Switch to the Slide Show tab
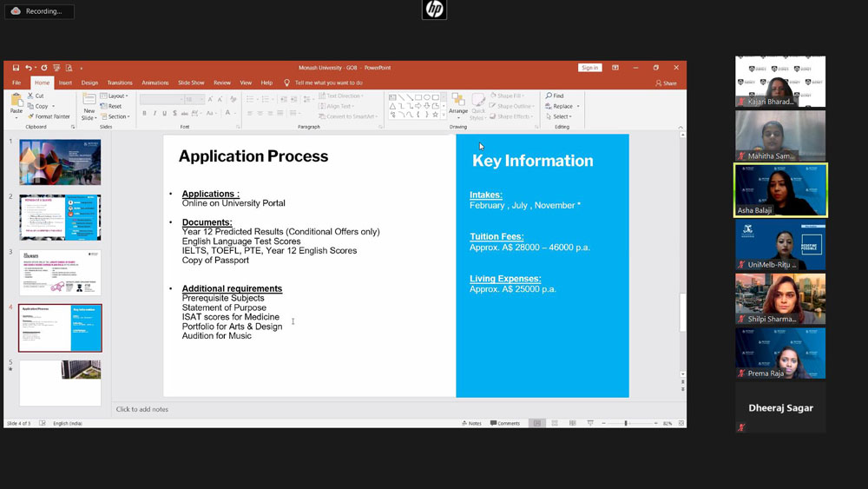 191,83
